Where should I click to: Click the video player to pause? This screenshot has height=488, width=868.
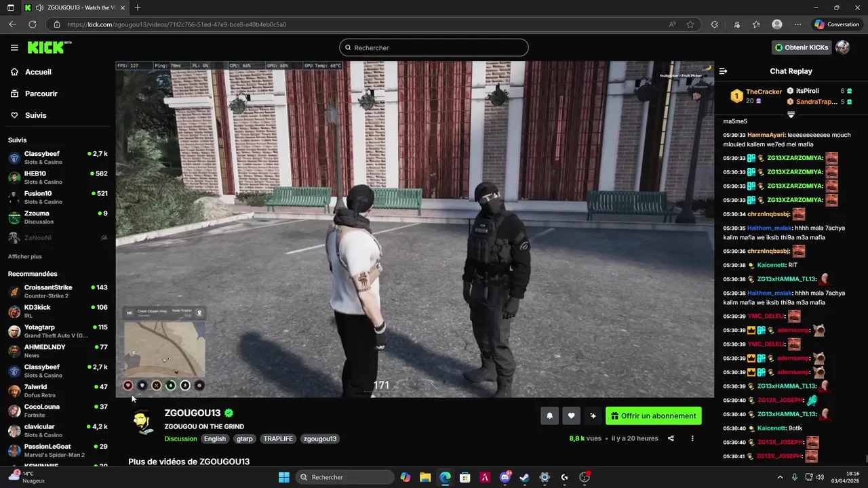point(414,229)
